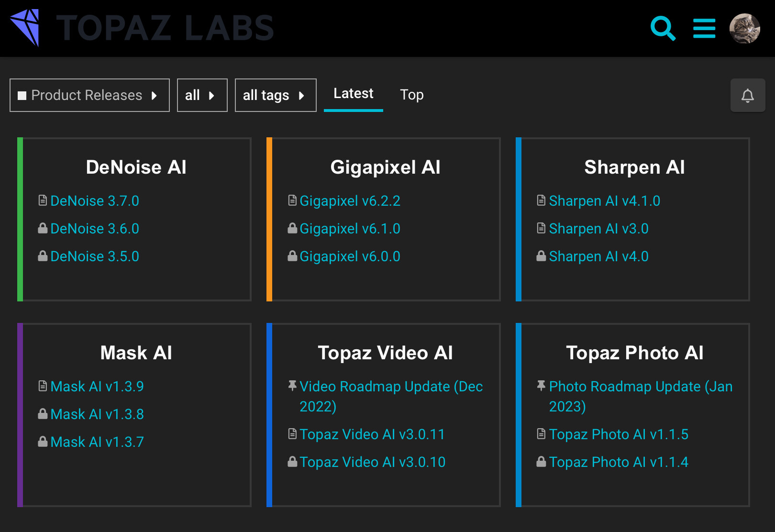Switch to the Top tab
The height and width of the screenshot is (532, 775).
click(x=411, y=95)
